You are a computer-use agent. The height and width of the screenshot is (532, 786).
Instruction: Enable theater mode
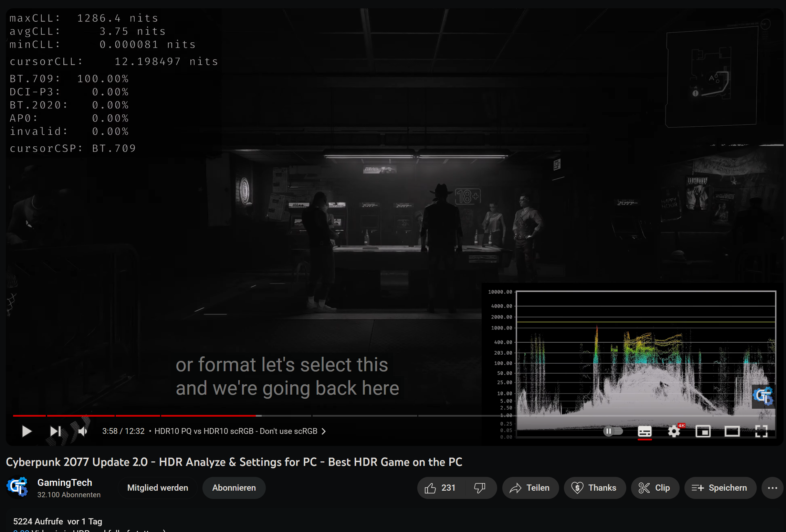(x=732, y=431)
